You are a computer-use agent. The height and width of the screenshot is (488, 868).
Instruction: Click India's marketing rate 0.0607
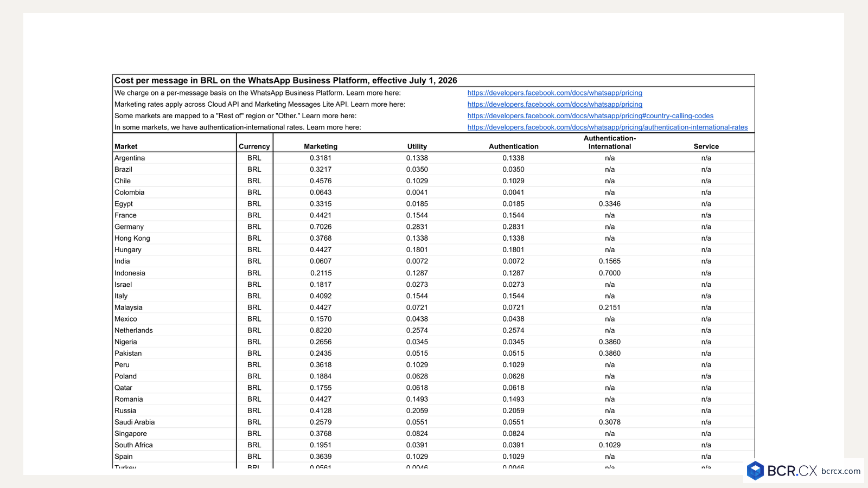tap(321, 261)
